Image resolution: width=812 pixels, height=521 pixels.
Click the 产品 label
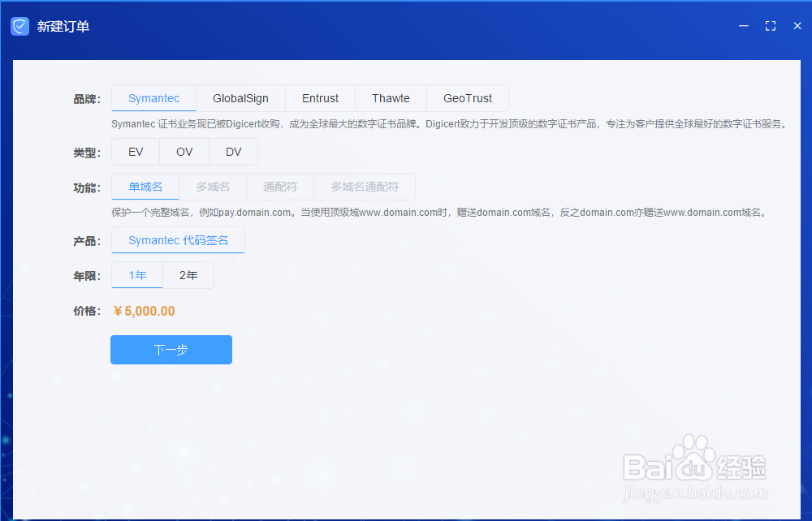[x=87, y=241]
